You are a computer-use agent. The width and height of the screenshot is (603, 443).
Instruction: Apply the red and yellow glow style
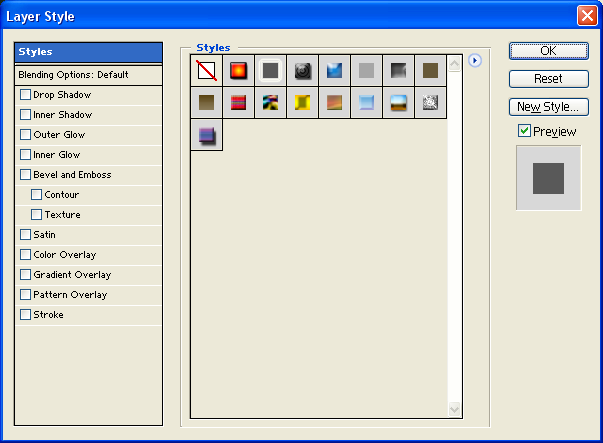(238, 70)
